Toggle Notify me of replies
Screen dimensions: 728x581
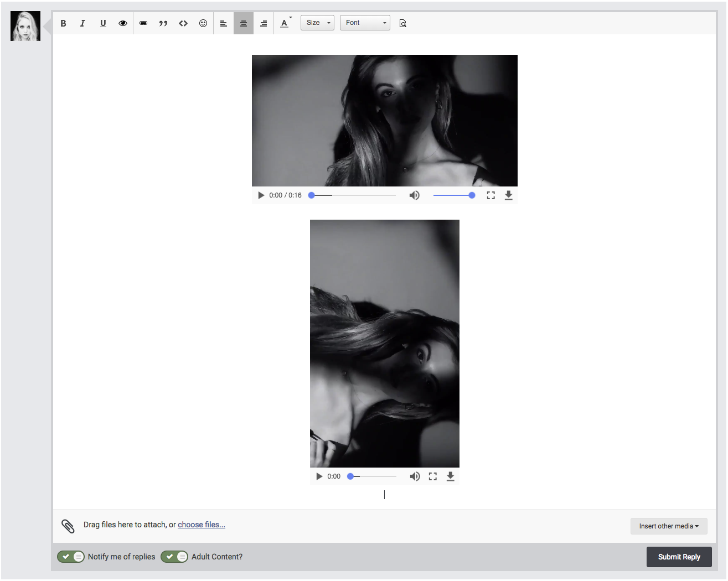(x=71, y=557)
